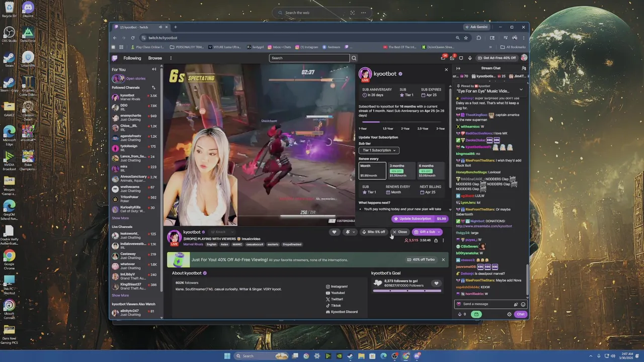Click Update Subscription $5.99 button
Screen dimensions: 644x362
[420, 219]
